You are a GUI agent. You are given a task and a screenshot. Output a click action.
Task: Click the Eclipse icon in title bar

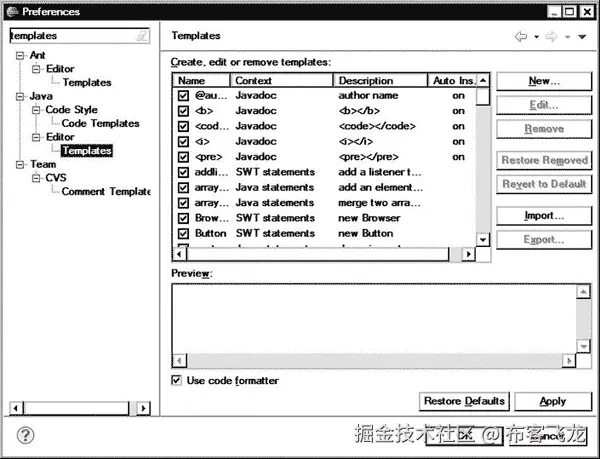pos(13,11)
